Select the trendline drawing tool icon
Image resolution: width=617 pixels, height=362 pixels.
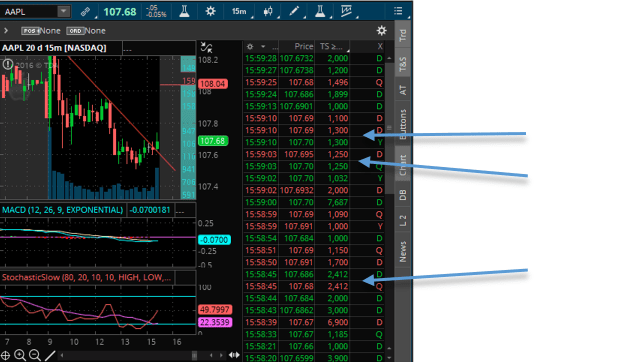click(x=50, y=356)
